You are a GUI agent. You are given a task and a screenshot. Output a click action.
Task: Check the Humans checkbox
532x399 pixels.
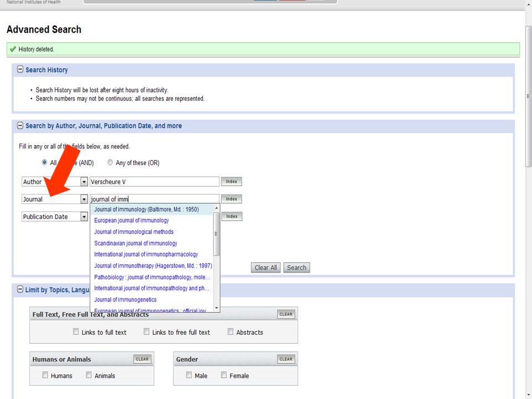(x=45, y=375)
